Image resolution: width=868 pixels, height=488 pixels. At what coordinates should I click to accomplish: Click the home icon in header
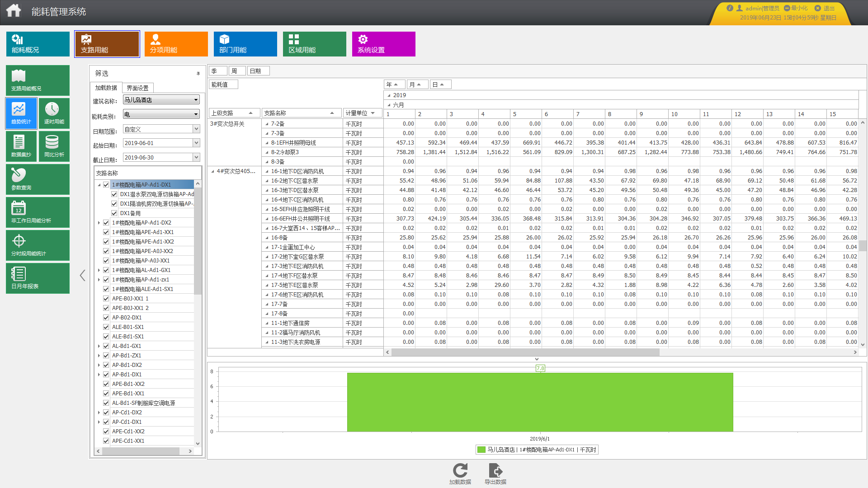click(14, 10)
